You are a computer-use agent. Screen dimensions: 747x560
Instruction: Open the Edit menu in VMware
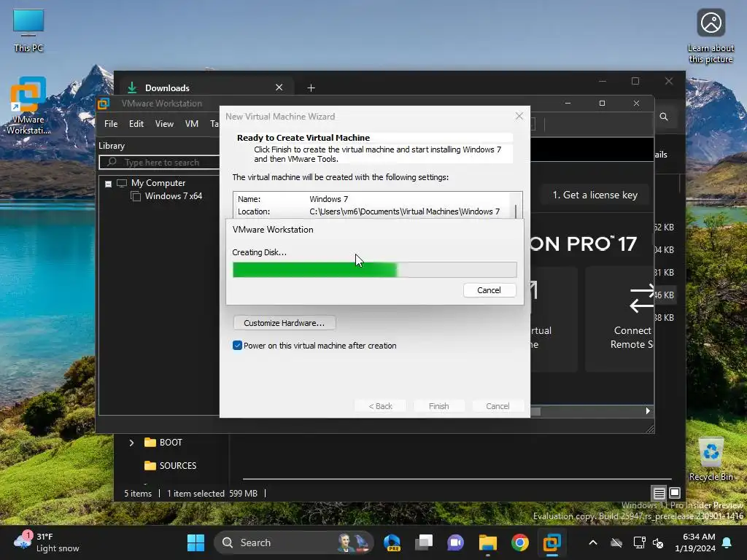[x=136, y=124]
